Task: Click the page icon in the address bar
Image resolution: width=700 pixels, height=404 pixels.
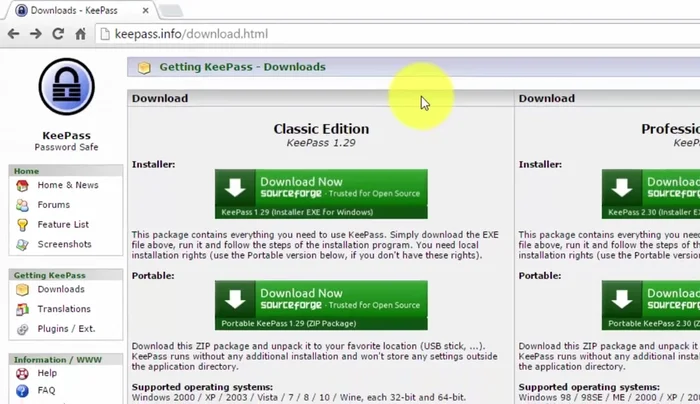Action: 104,34
